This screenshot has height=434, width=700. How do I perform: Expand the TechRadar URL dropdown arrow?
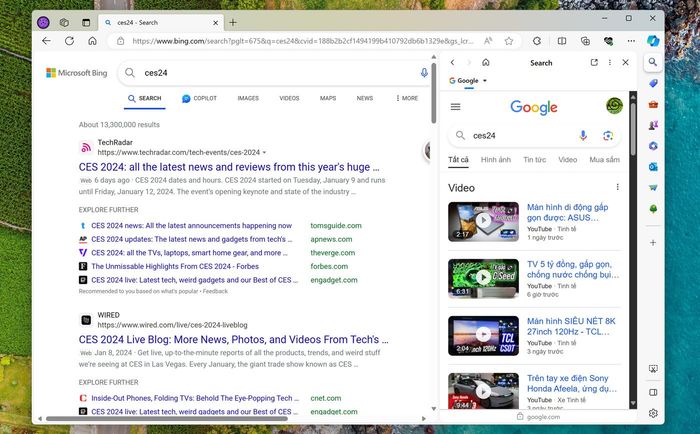264,153
